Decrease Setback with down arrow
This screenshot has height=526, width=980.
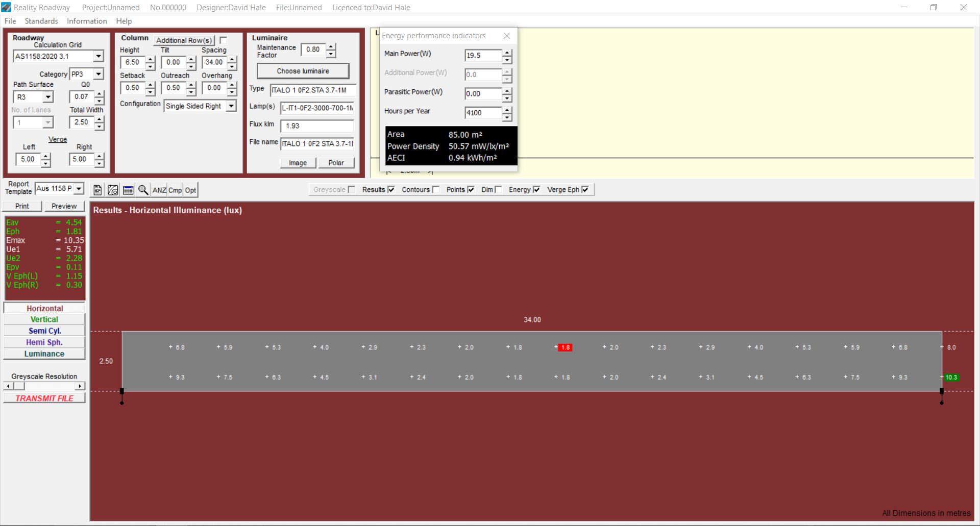[x=150, y=92]
